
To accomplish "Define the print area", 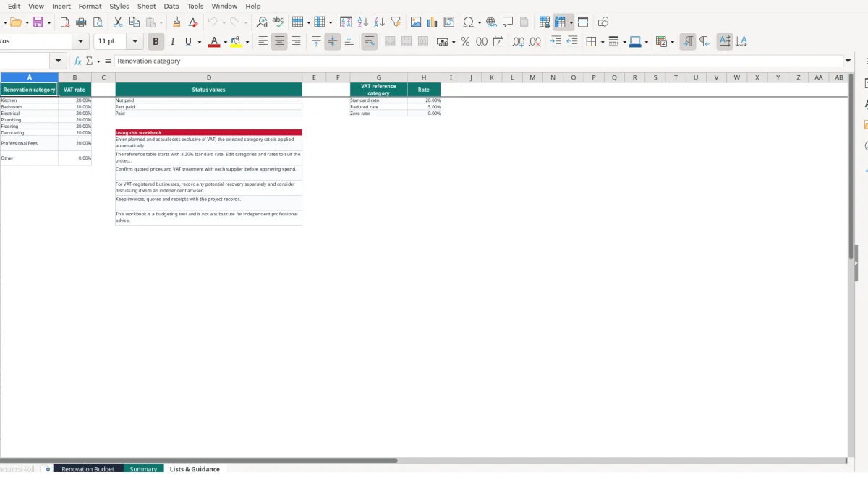I will click(x=545, y=22).
